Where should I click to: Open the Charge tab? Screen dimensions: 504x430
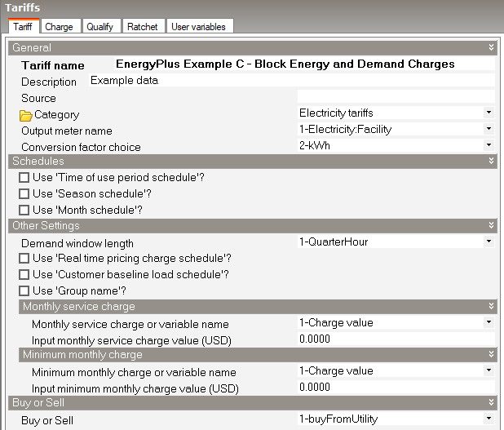pos(60,27)
